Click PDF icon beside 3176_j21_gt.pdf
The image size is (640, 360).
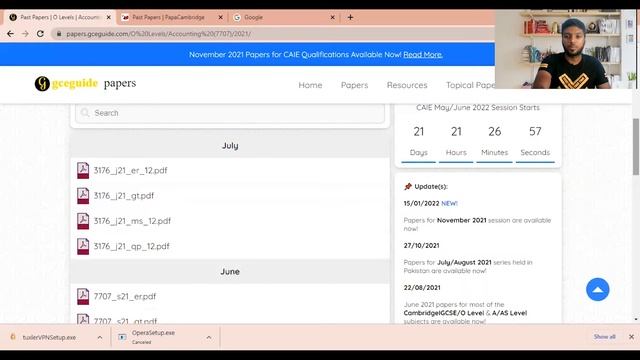pyautogui.click(x=83, y=196)
